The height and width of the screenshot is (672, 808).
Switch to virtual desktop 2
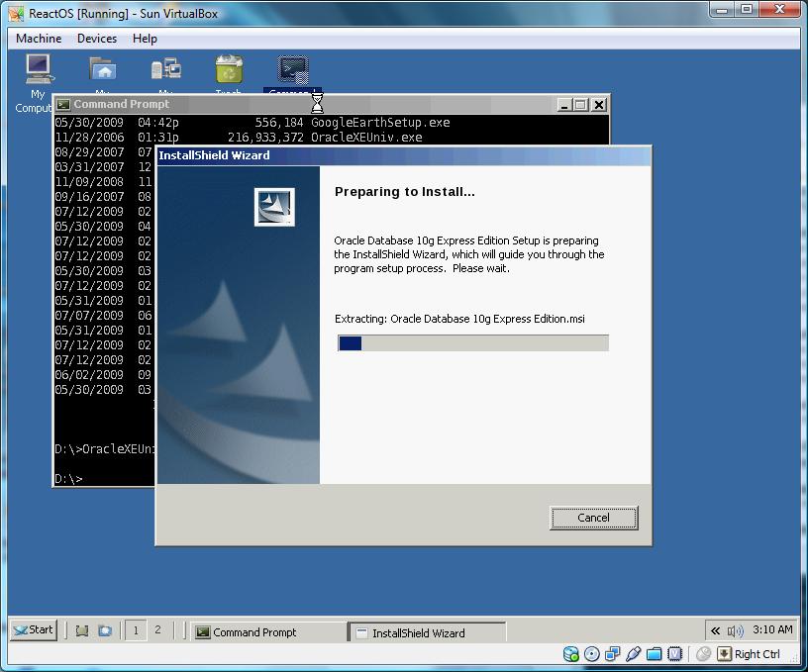point(157,630)
